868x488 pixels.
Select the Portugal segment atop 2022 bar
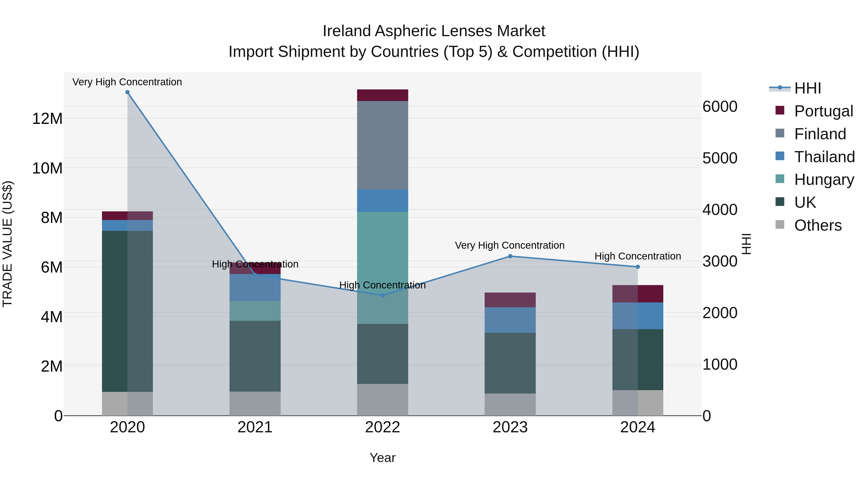(382, 95)
